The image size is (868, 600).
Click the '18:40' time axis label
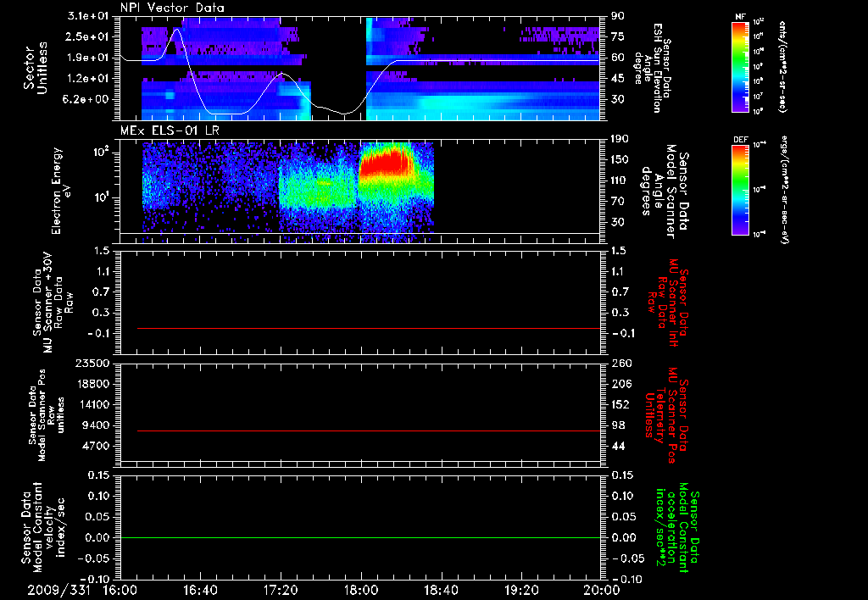pyautogui.click(x=441, y=590)
